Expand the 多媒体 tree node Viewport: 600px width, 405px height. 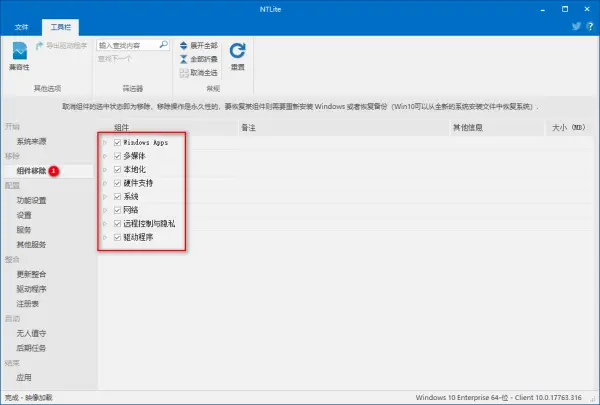point(105,156)
